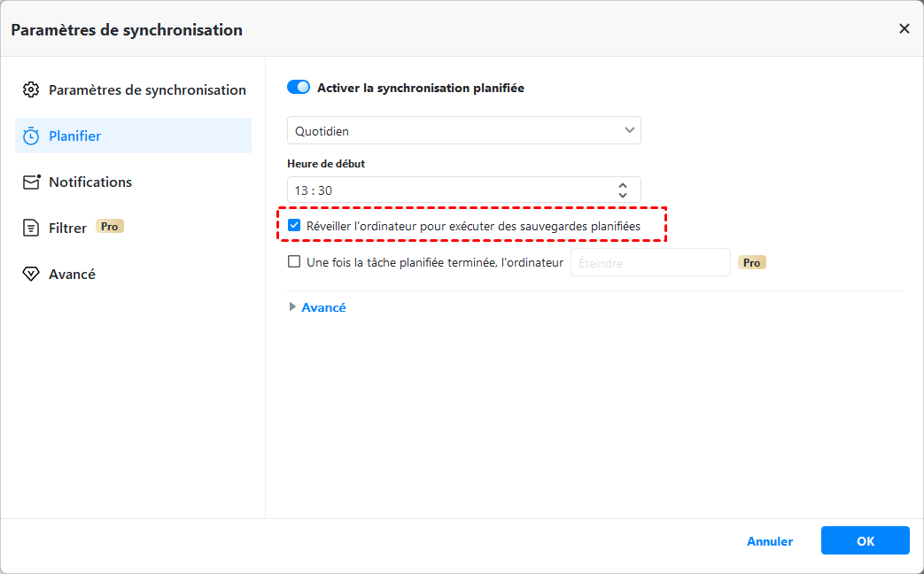Open the Éteindre action dropdown
924x574 pixels.
pyautogui.click(x=649, y=262)
